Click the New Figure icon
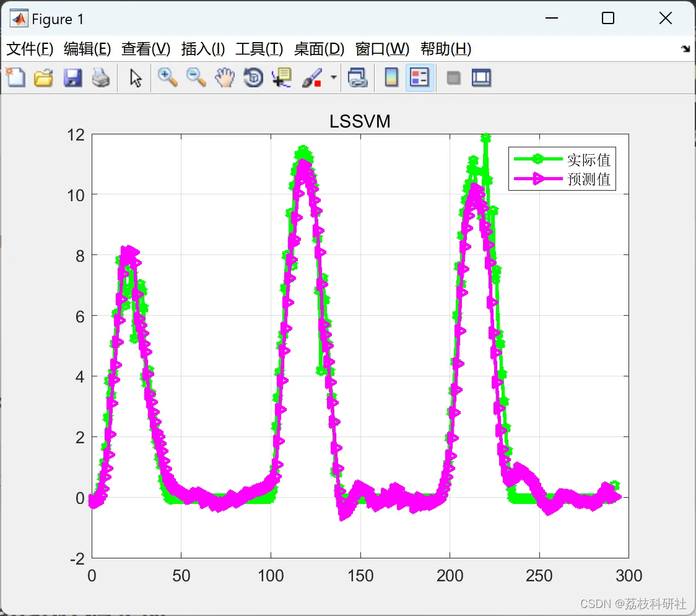Screen dimensions: 696x616 (x=16, y=78)
